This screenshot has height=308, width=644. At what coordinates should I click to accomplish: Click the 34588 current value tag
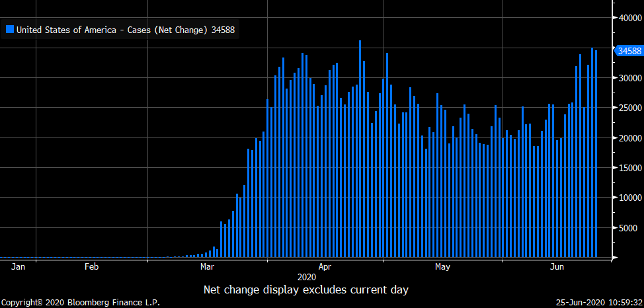627,51
